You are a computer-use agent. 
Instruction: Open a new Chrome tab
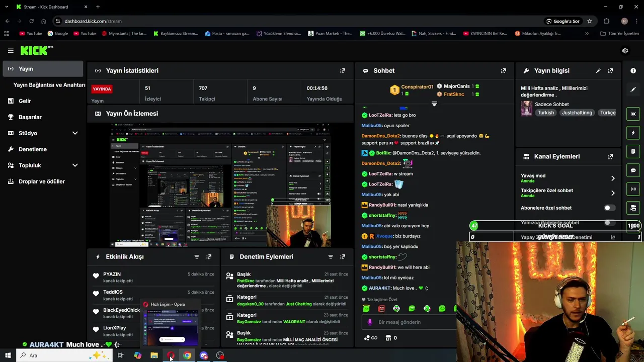point(98,7)
